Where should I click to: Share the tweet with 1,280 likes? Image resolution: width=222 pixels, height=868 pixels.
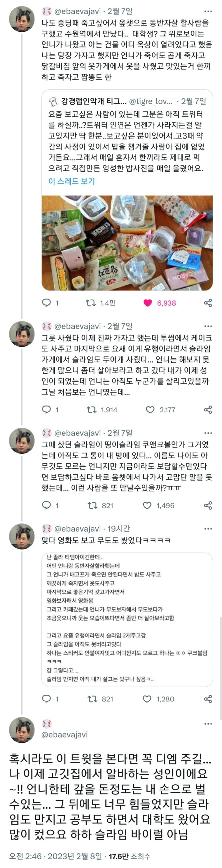(x=208, y=699)
